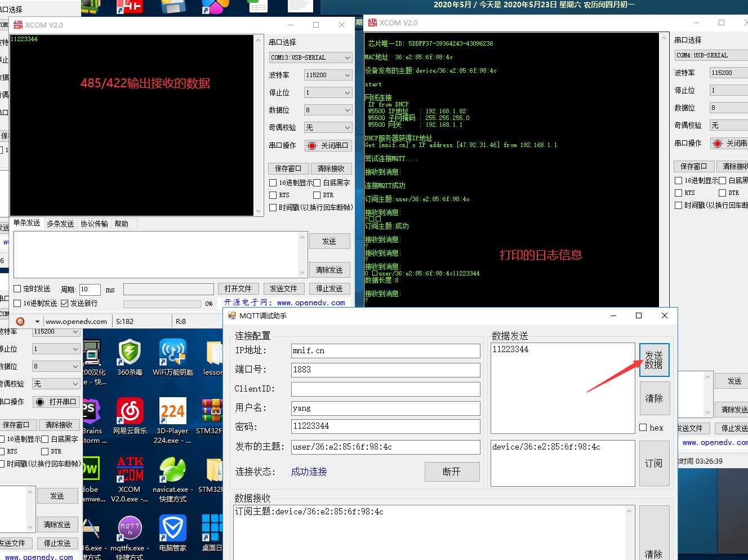This screenshot has height=560, width=748.
Task: Click 保存窗口 in COM13 XCOM window
Action: [288, 168]
